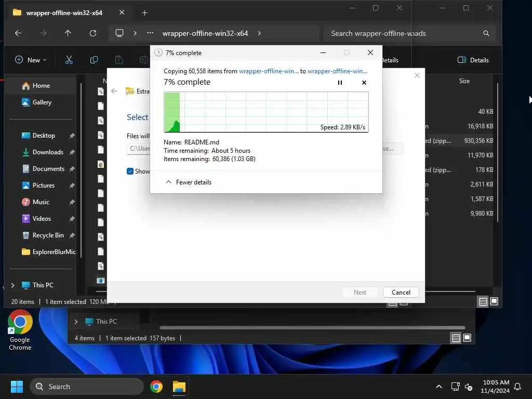Open Downloads in the sidebar
532x399 pixels.
43,152
